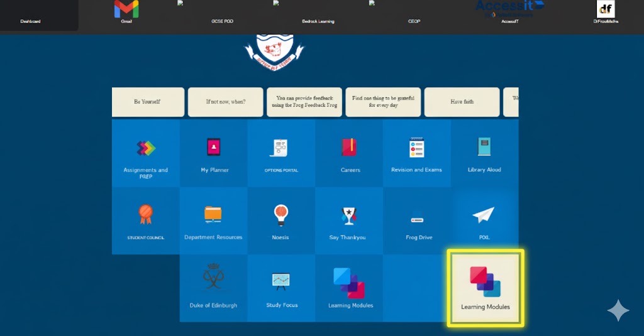Open the Gmail shortcut in the top bar
The width and height of the screenshot is (644, 336).
click(126, 13)
